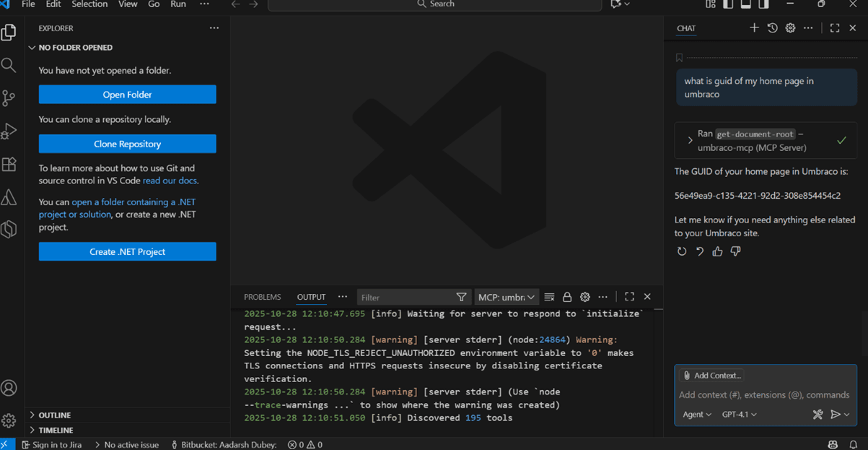Click the Manage gear icon in activity bar
This screenshot has width=868, height=450.
(9, 420)
